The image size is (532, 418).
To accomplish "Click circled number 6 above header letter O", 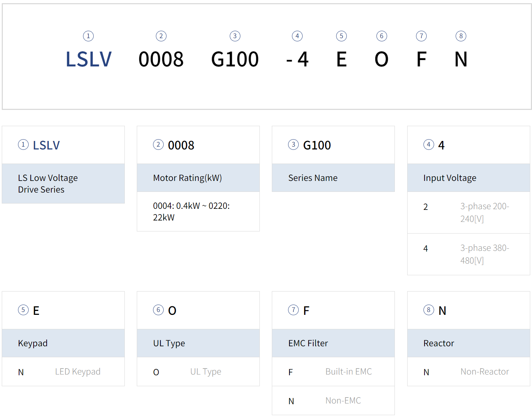I will coord(382,36).
